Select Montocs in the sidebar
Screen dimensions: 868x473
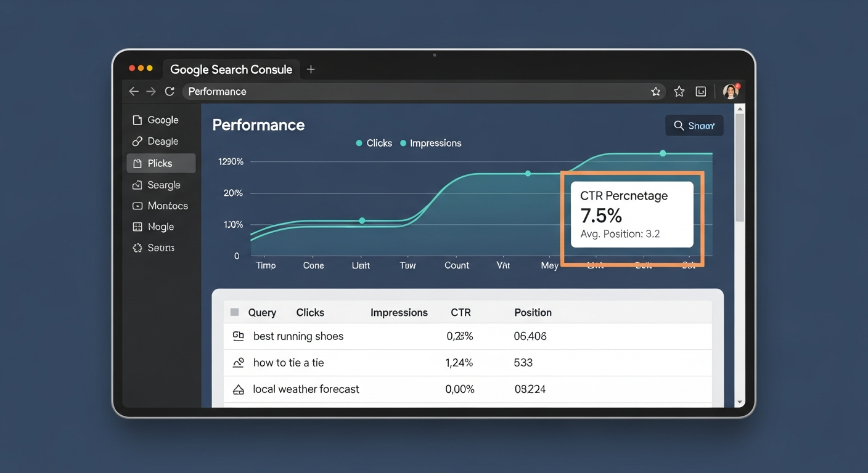(167, 206)
